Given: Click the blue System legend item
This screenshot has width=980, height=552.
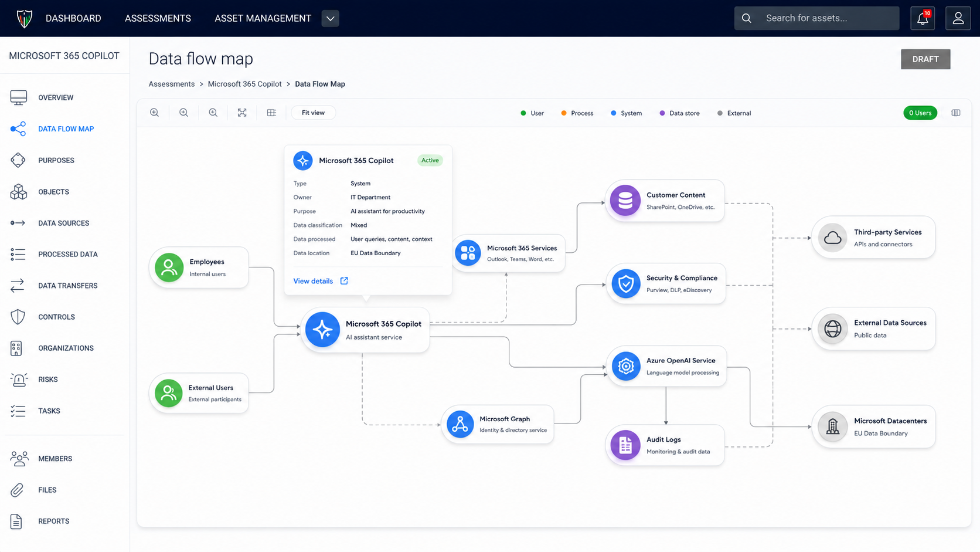Looking at the screenshot, I should coord(626,113).
